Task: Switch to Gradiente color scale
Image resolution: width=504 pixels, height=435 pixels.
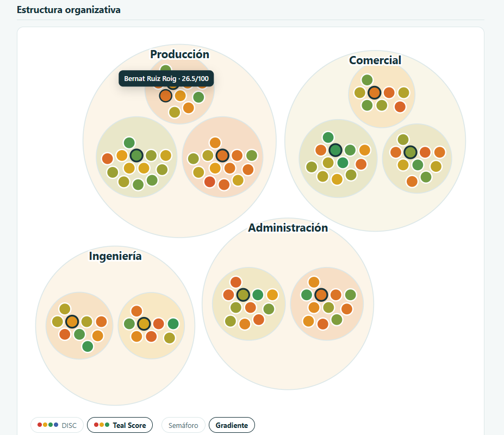Action: (x=232, y=425)
